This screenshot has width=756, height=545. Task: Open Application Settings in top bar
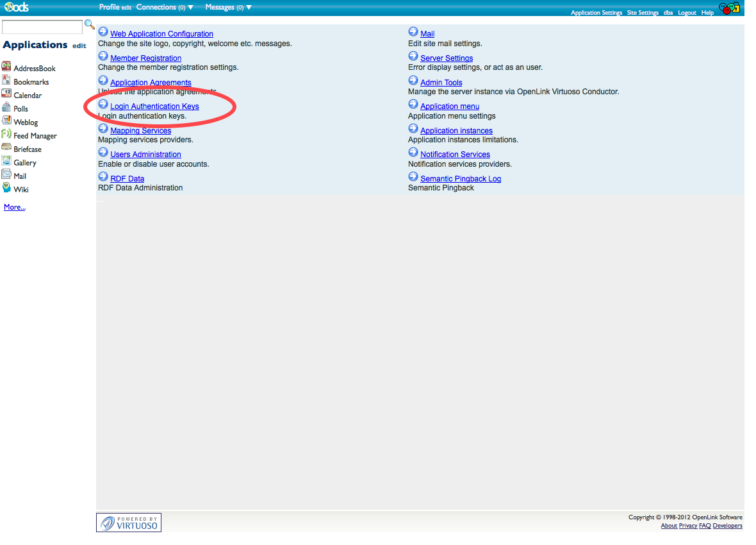coord(596,13)
